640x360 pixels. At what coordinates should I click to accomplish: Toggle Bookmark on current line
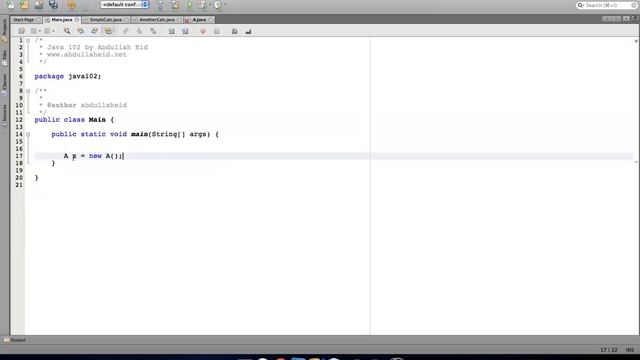click(x=153, y=31)
